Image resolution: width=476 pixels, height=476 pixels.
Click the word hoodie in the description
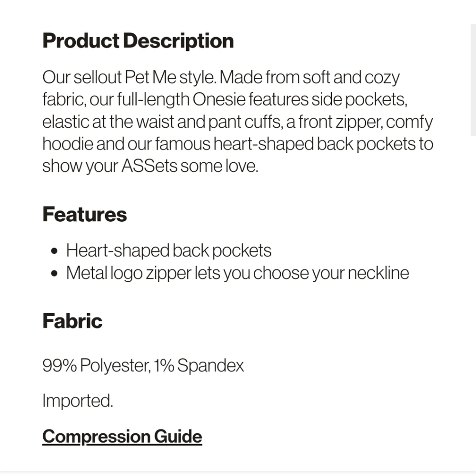[x=68, y=144]
